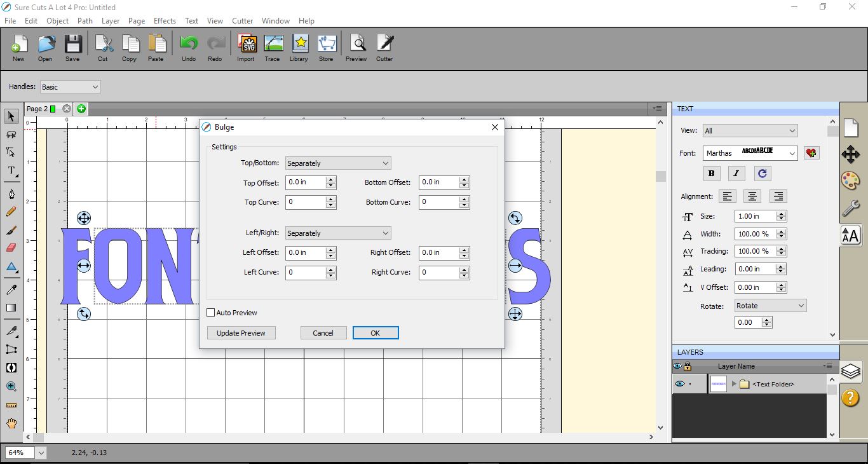This screenshot has height=464, width=868.
Task: Toggle Bold text style
Action: pyautogui.click(x=711, y=173)
